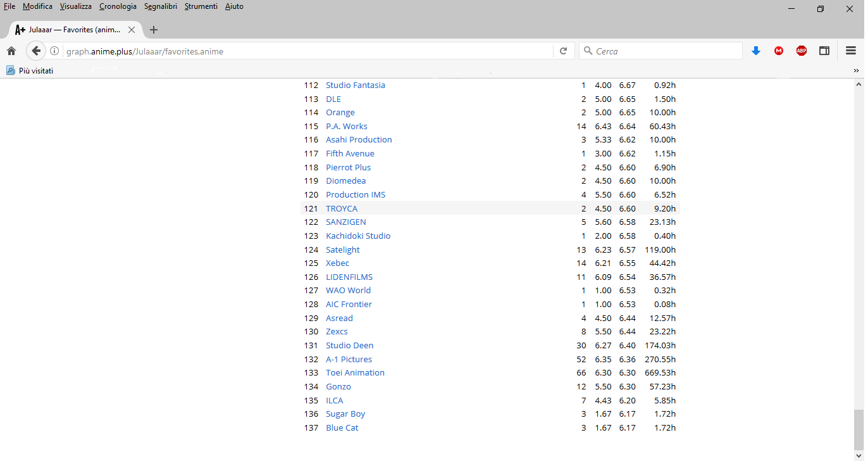This screenshot has width=868, height=461.
Task: Open the Strumenti menu
Action: coord(201,6)
